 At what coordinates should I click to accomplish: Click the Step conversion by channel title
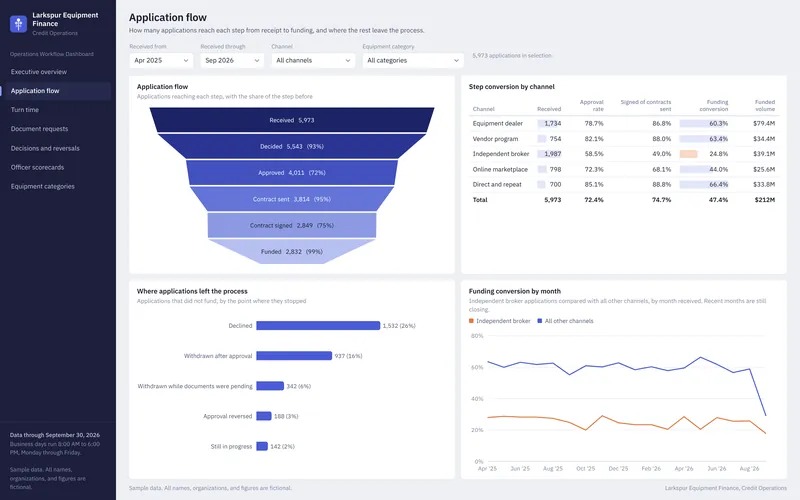click(512, 87)
